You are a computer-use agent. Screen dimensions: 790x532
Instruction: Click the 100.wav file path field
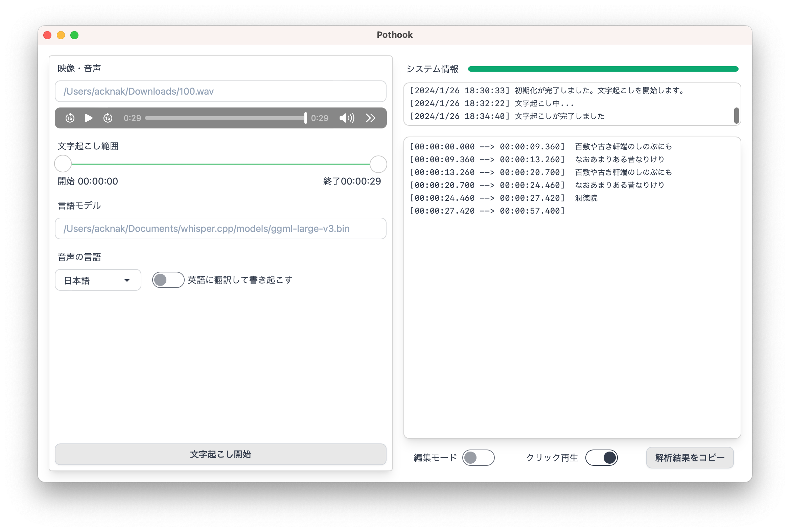pos(220,91)
